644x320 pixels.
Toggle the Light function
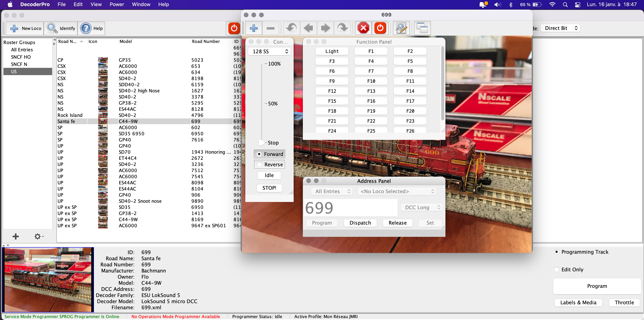pyautogui.click(x=332, y=51)
